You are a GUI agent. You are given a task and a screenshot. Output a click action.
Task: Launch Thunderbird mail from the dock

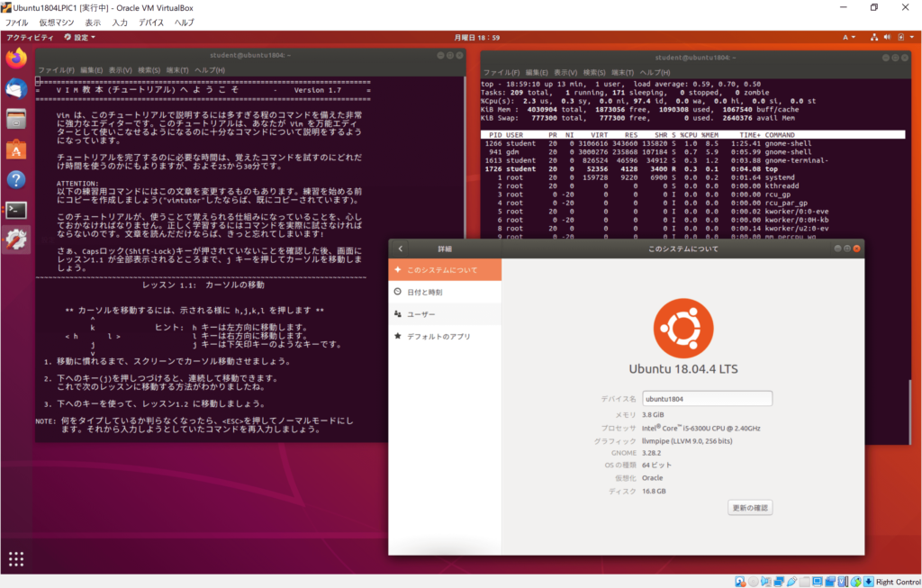tap(16, 89)
